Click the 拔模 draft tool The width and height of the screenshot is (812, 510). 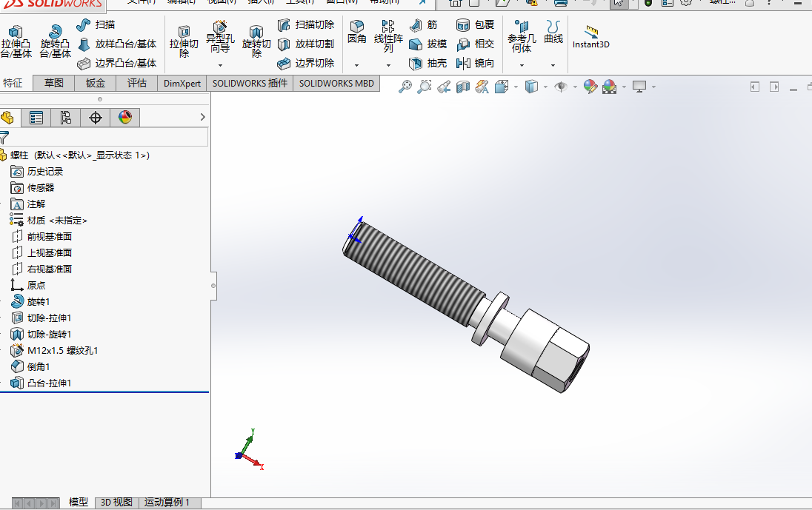pyautogui.click(x=427, y=44)
